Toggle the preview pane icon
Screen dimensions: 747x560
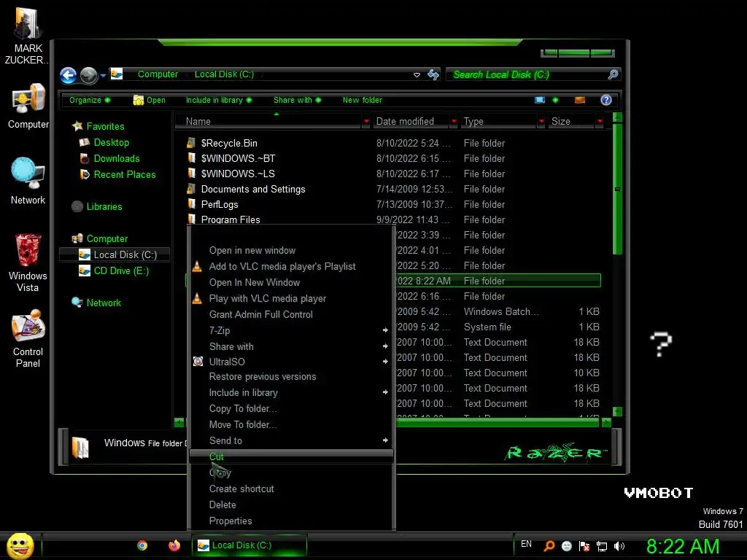580,100
